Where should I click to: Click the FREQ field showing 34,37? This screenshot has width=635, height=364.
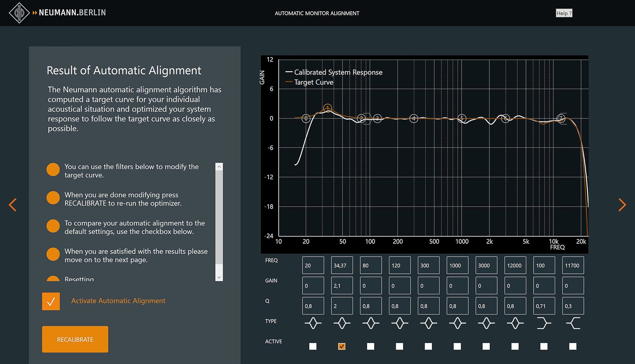[x=342, y=265]
